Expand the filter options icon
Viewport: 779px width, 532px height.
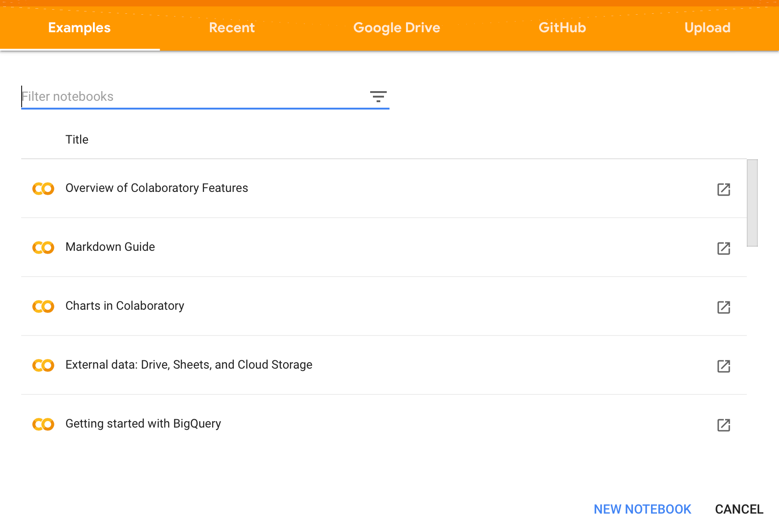(x=378, y=96)
